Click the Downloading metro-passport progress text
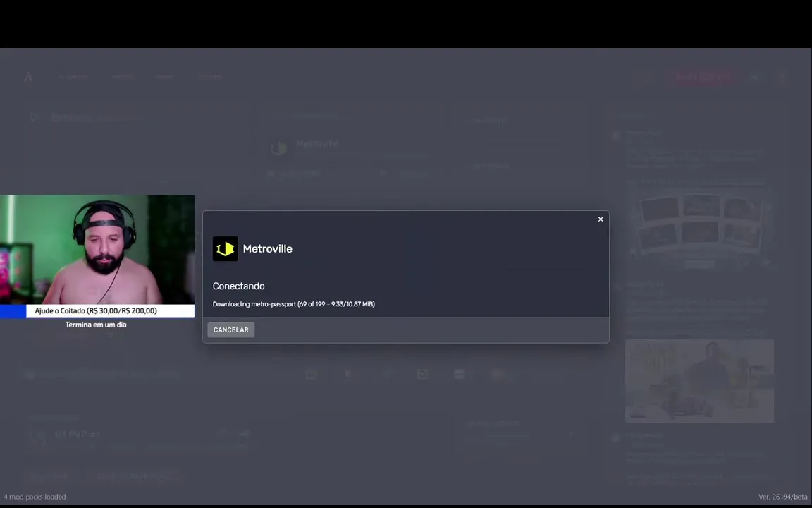This screenshot has width=812, height=508. (x=294, y=304)
